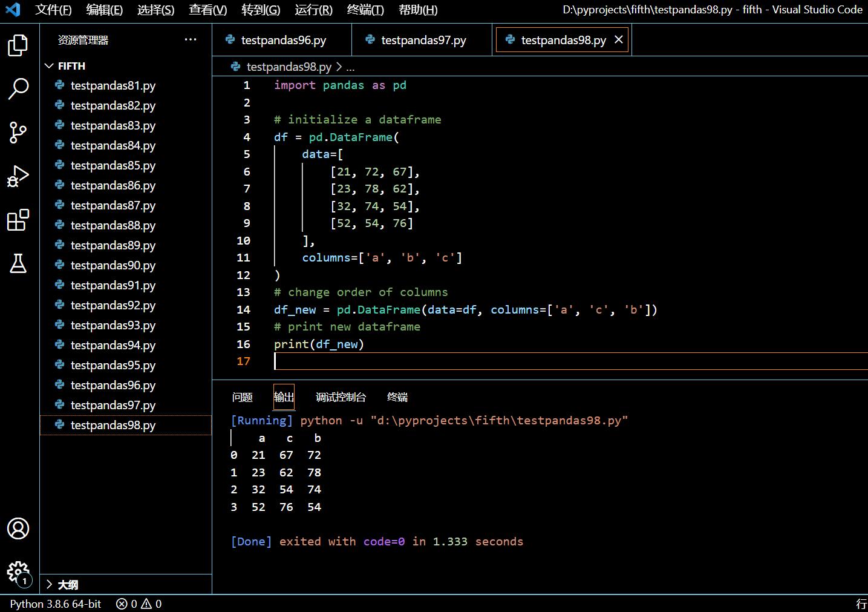This screenshot has width=868, height=612.
Task: Switch to 调试控制台 debug console tab
Action: 341,397
